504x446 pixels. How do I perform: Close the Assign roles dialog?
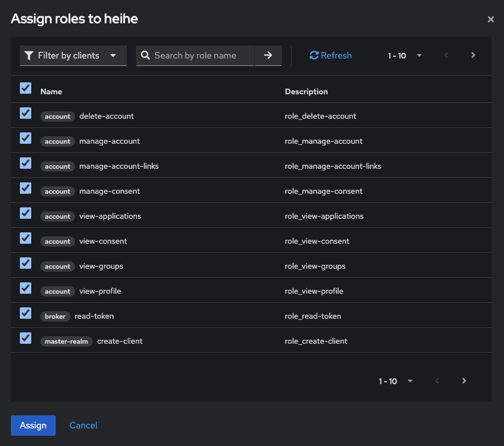click(x=491, y=19)
